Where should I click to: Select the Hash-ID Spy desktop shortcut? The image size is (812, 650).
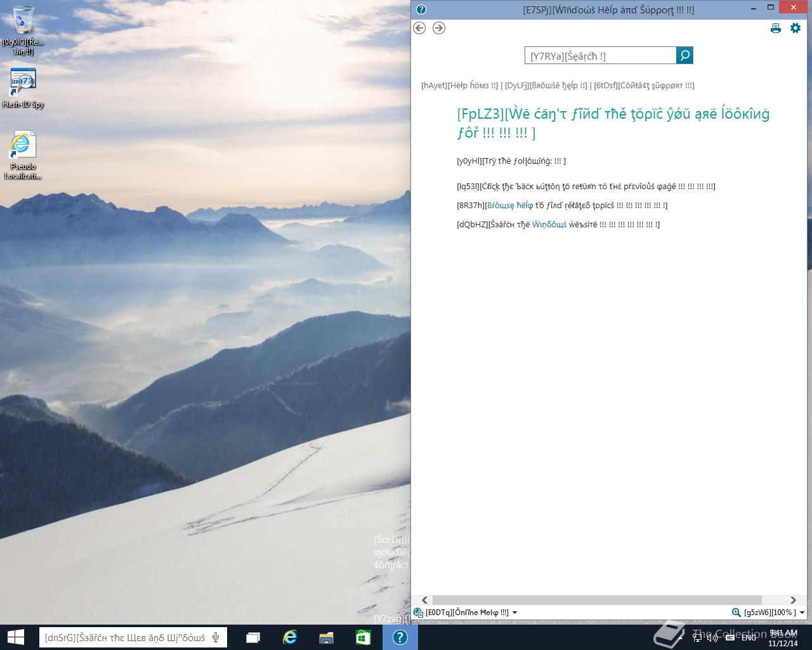point(23,88)
